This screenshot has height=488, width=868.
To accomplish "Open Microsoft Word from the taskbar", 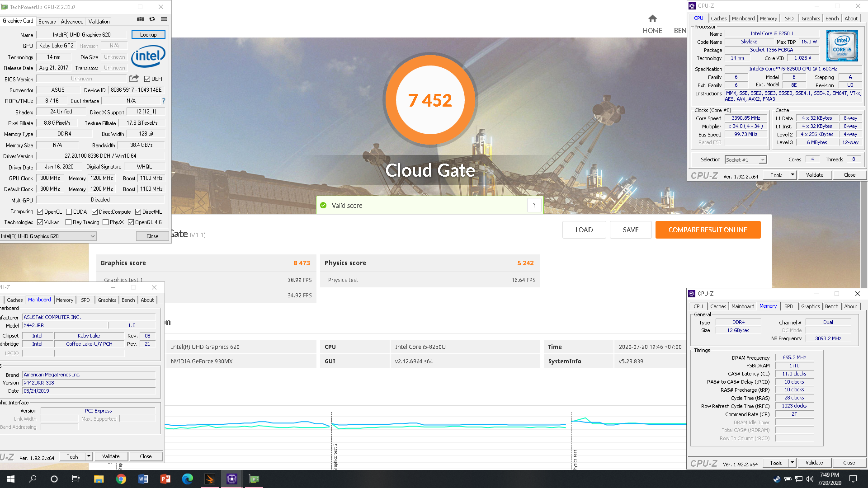I will coord(143,479).
